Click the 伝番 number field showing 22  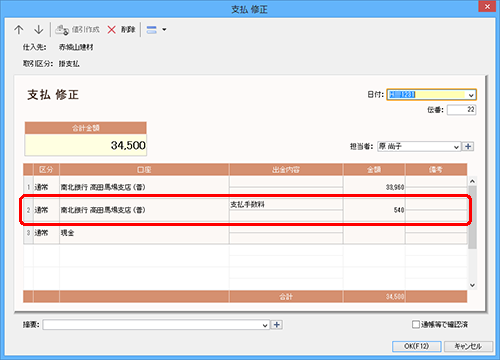click(x=461, y=110)
